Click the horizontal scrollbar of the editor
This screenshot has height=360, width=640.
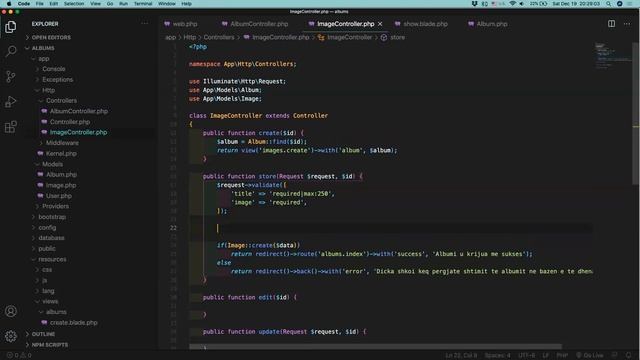(376, 347)
